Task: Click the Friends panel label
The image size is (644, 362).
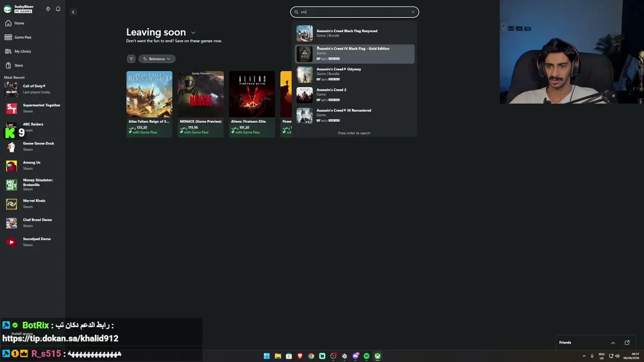Action: [x=565, y=343]
